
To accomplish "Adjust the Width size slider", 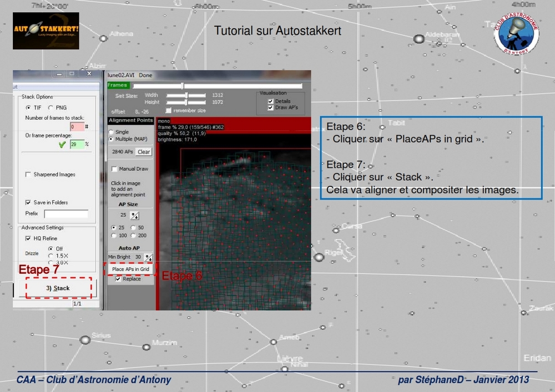I will pyautogui.click(x=186, y=95).
